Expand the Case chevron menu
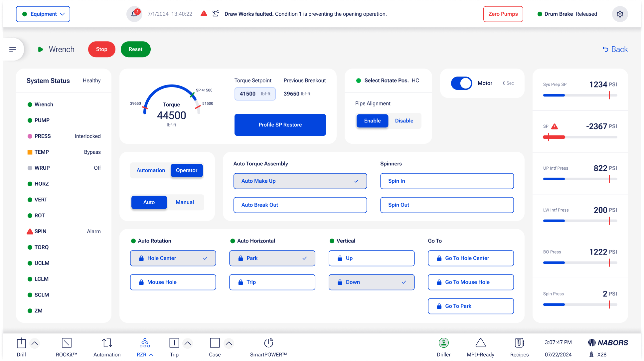 tap(229, 343)
